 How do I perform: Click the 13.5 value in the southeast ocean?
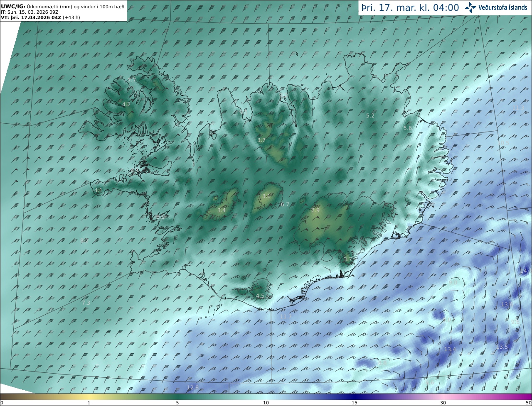click(502, 347)
